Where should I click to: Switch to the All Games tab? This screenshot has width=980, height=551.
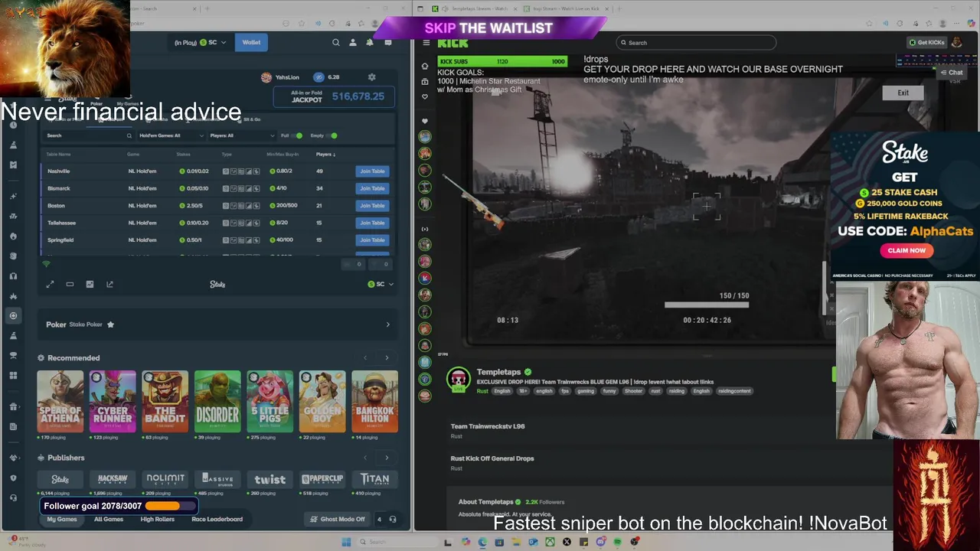pos(109,519)
